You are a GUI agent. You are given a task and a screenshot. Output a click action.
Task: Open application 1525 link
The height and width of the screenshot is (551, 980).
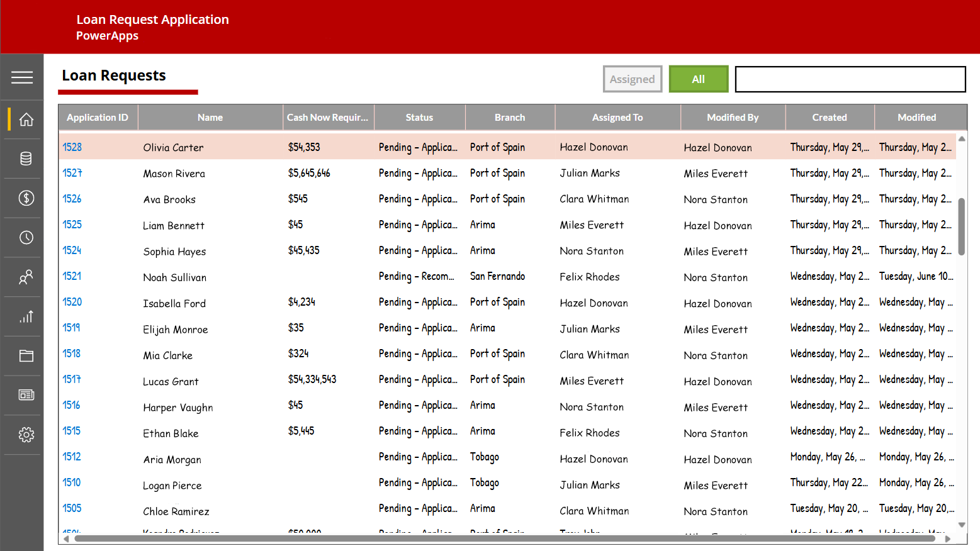[72, 225]
